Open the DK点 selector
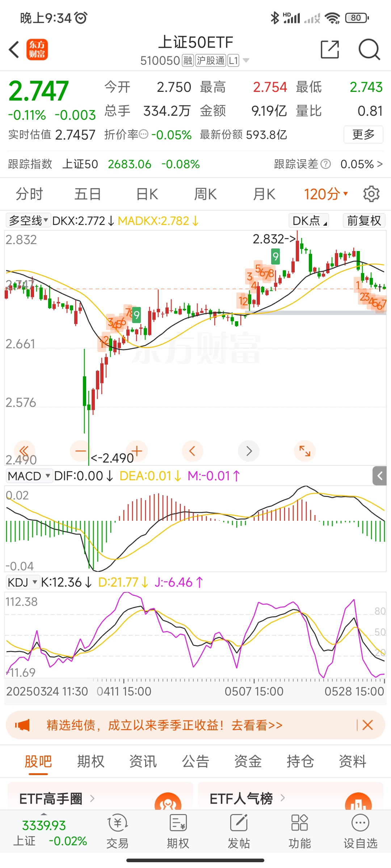391x868 pixels. click(309, 220)
